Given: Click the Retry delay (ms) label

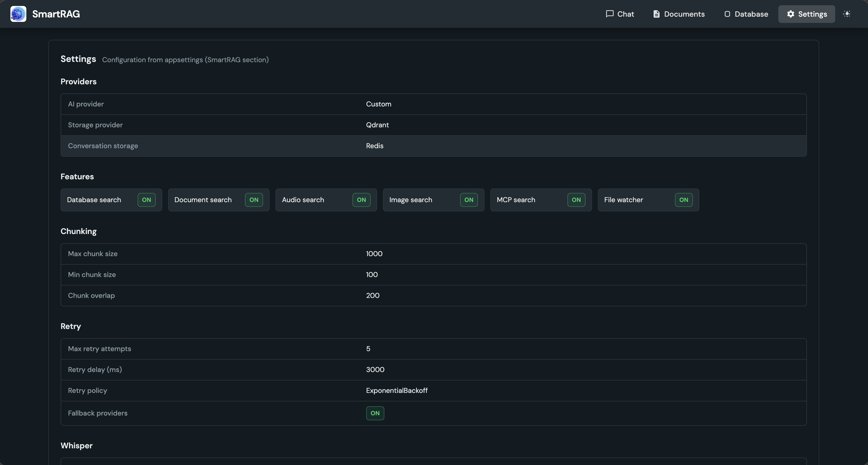Looking at the screenshot, I should point(95,370).
